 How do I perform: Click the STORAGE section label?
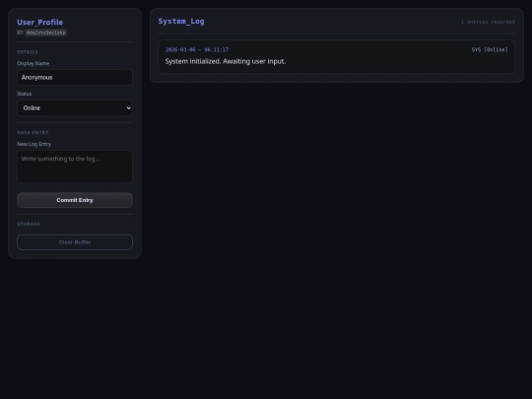tap(29, 224)
